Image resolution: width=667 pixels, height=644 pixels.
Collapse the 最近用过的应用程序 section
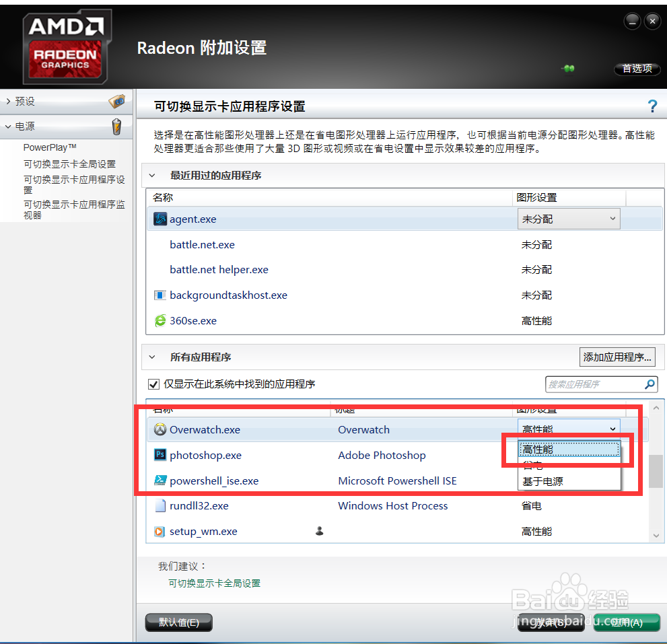[152, 175]
